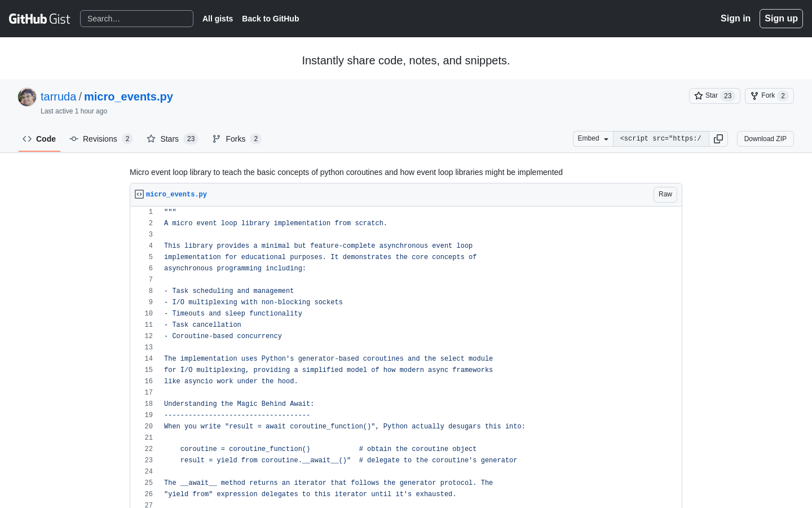The image size is (812, 508).
Task: Click 'A micro event loop library implementation' line
Action: 276,223
